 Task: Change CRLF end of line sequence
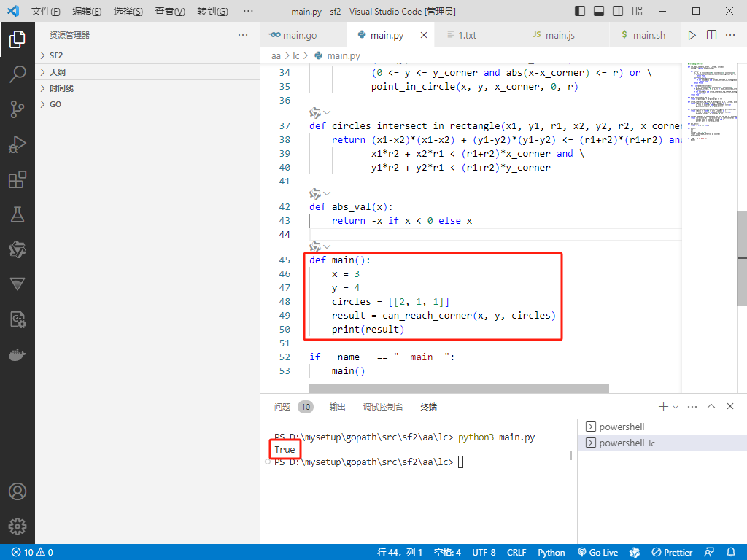click(516, 553)
